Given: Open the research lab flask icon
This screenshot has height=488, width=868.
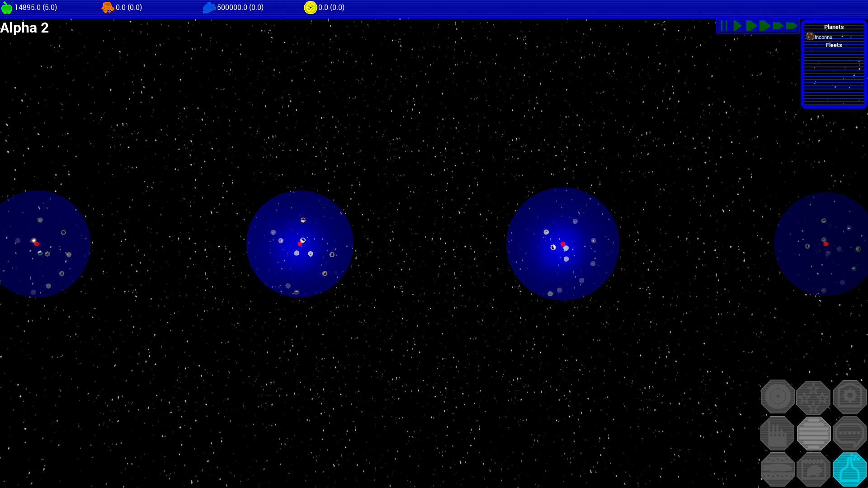Looking at the screenshot, I should [849, 469].
